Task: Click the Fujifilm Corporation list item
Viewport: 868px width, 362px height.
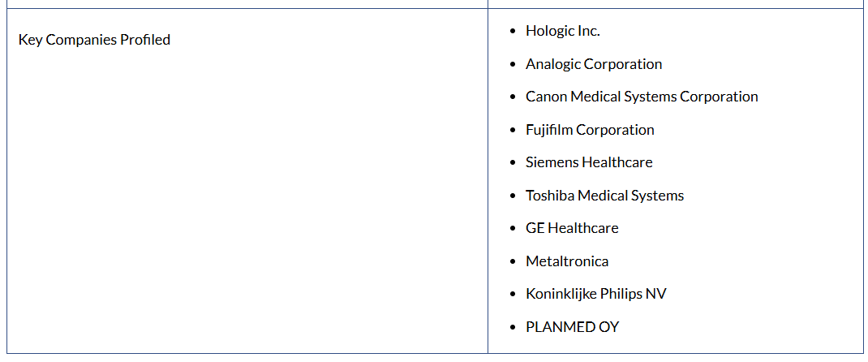Action: [x=590, y=130]
